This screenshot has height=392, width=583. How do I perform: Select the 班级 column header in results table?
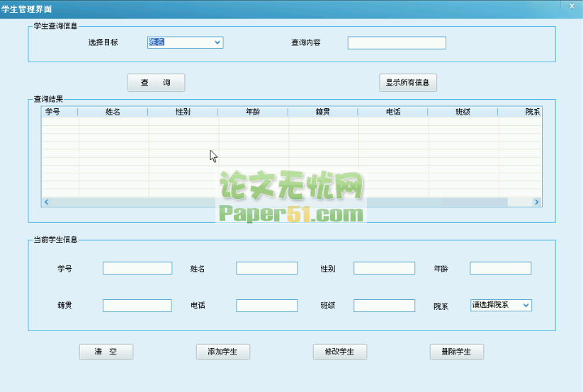pos(463,112)
